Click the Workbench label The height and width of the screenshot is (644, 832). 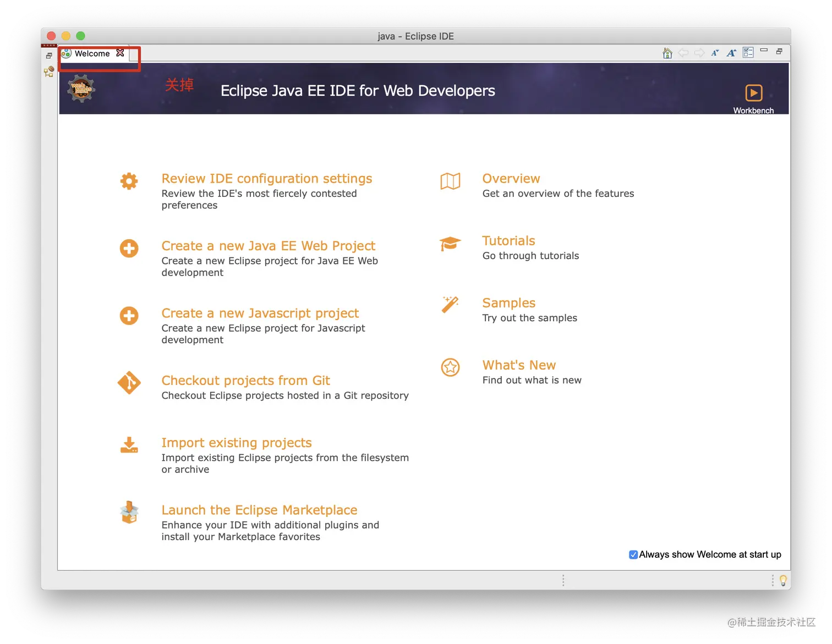[x=753, y=111]
